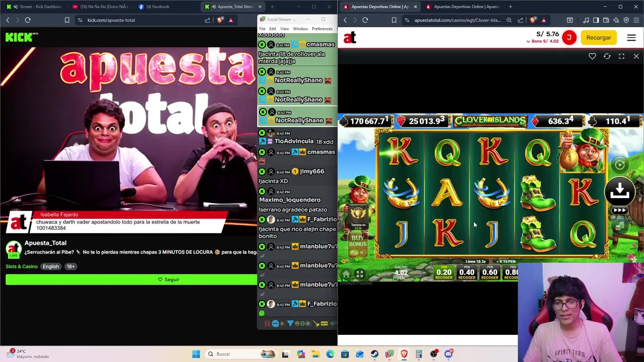
Task: Click the Kick logo at page top
Action: (22, 37)
